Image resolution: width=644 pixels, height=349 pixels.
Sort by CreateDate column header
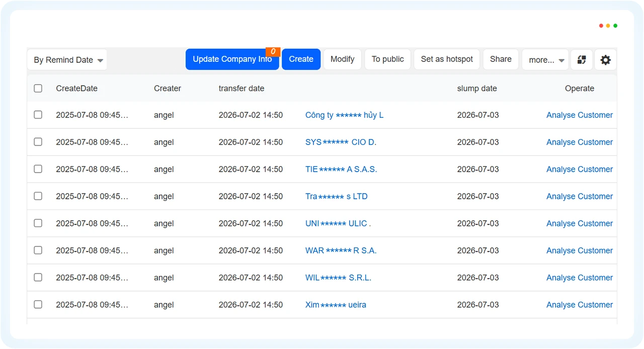[x=77, y=88]
